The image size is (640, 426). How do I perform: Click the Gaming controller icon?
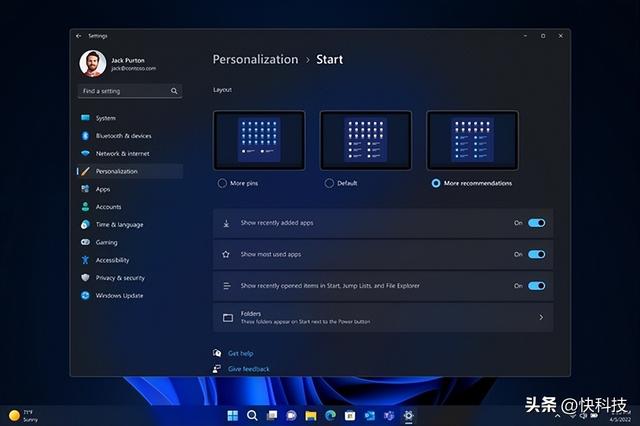[x=85, y=242]
